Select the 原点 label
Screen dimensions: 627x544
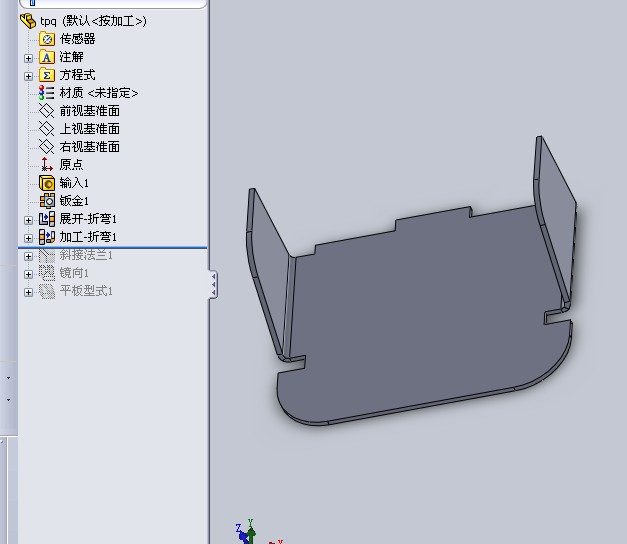point(72,164)
